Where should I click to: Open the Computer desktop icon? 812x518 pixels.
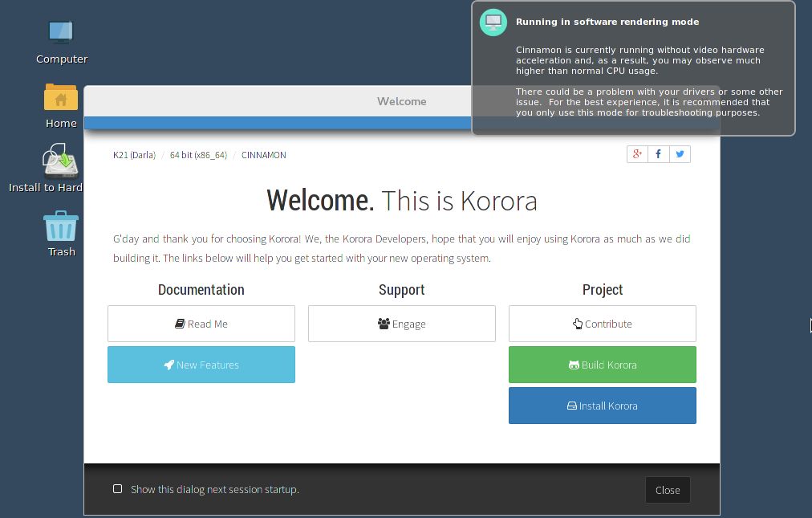pos(61,32)
